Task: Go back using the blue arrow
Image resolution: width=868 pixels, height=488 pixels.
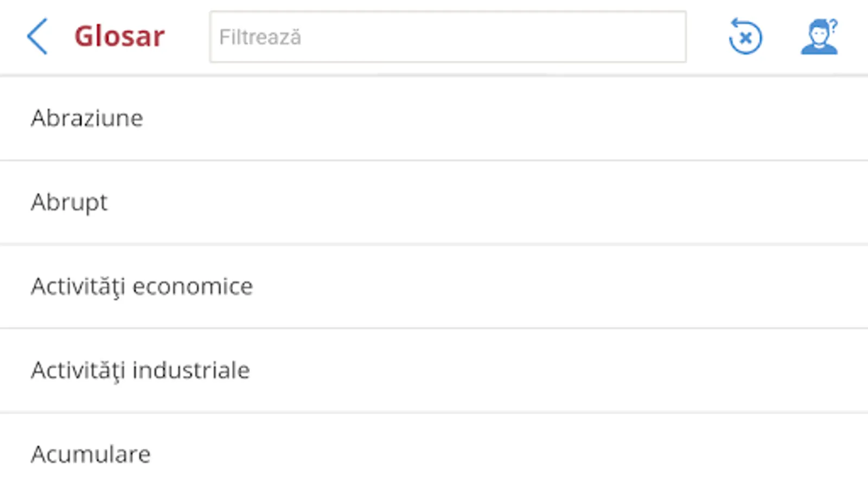Action: (x=37, y=37)
